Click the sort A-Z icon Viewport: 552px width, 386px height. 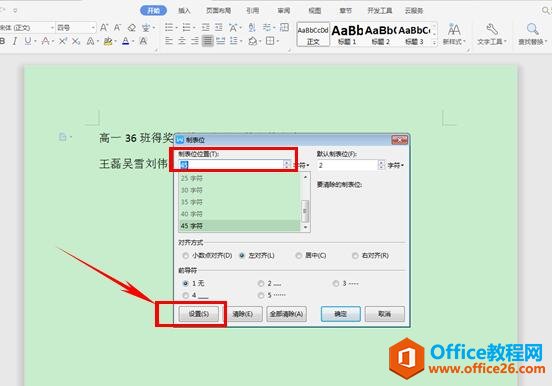click(x=252, y=27)
